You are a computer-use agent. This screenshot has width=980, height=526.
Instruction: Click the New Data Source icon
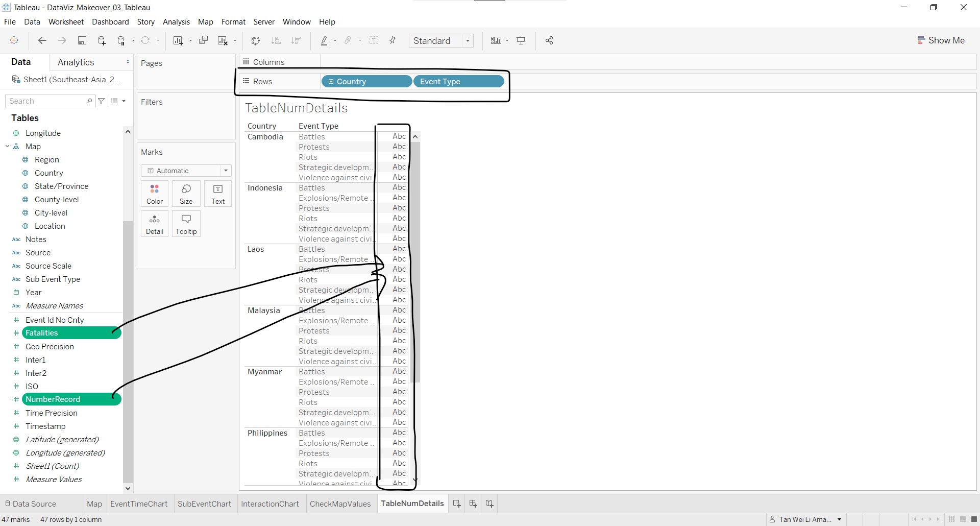click(x=102, y=41)
